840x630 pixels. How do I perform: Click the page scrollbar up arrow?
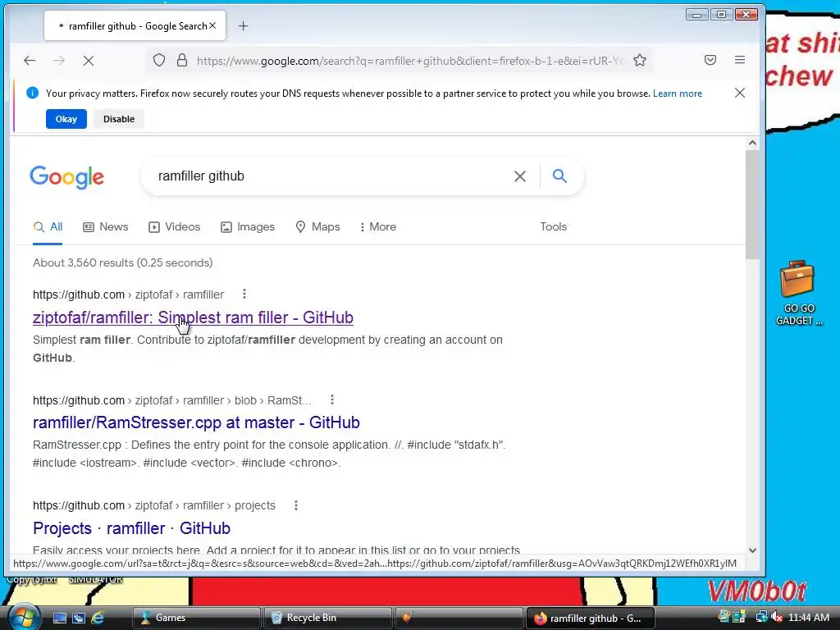752,143
